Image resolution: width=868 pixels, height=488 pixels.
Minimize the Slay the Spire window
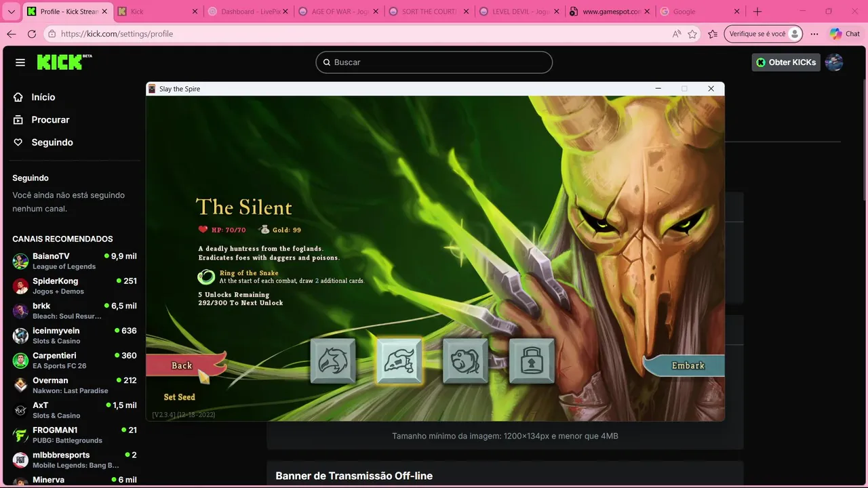click(x=658, y=89)
